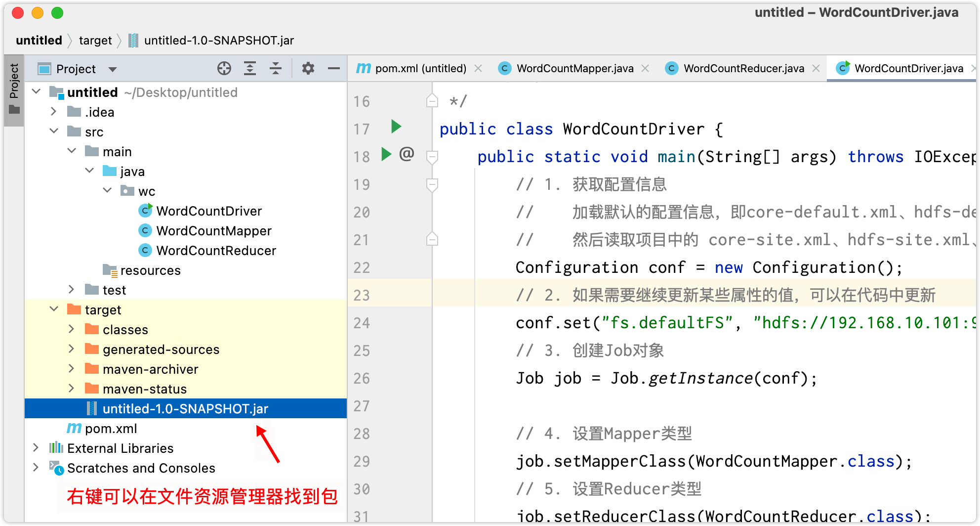Select WordCountMapper in the project tree
Viewport: 980px width, 526px height.
click(x=185, y=230)
